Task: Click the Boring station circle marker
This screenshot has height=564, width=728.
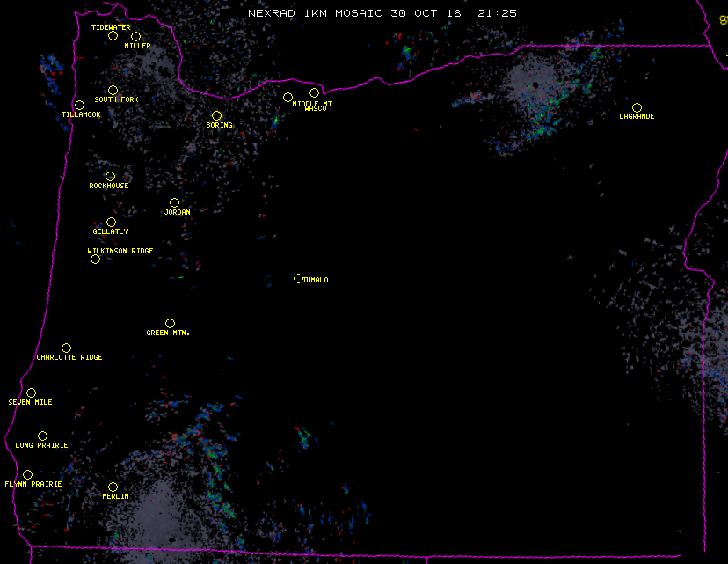Action: (216, 115)
